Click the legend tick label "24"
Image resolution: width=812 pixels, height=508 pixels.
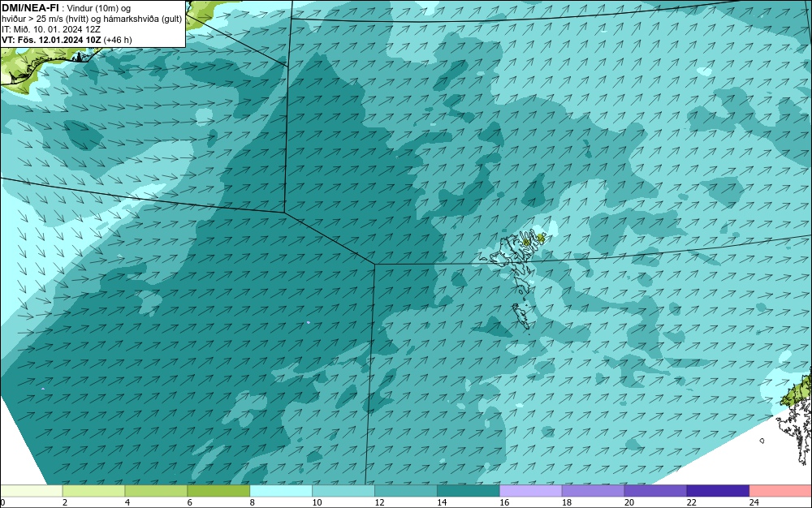pos(754,502)
